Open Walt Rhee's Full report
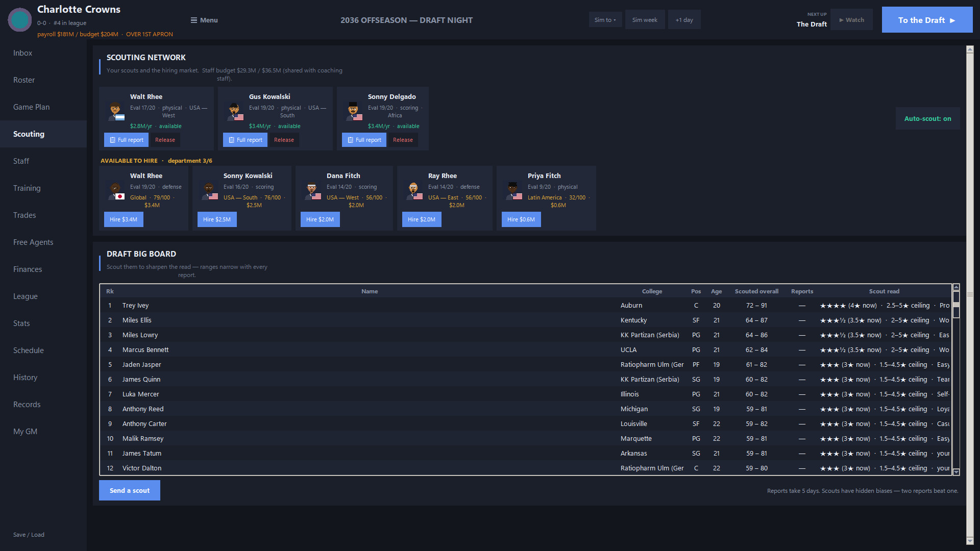This screenshot has width=980, height=551. (x=126, y=140)
